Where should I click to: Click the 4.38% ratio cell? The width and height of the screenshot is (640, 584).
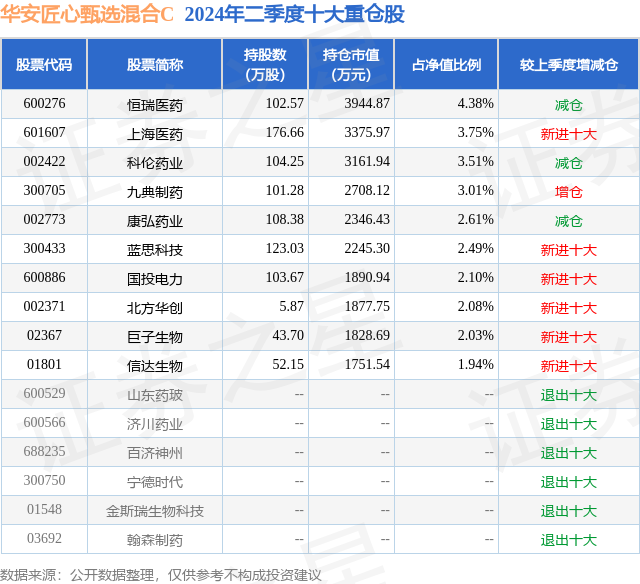(x=476, y=104)
